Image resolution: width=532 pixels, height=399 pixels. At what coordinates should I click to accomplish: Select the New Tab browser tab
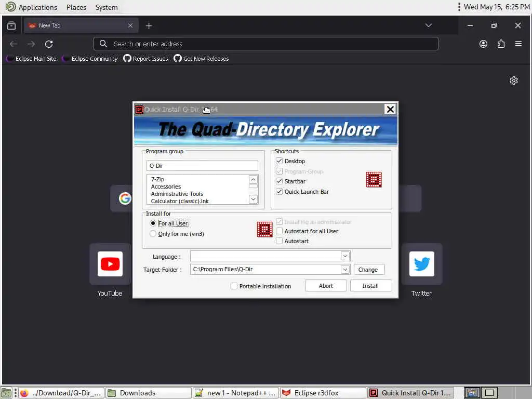click(81, 25)
